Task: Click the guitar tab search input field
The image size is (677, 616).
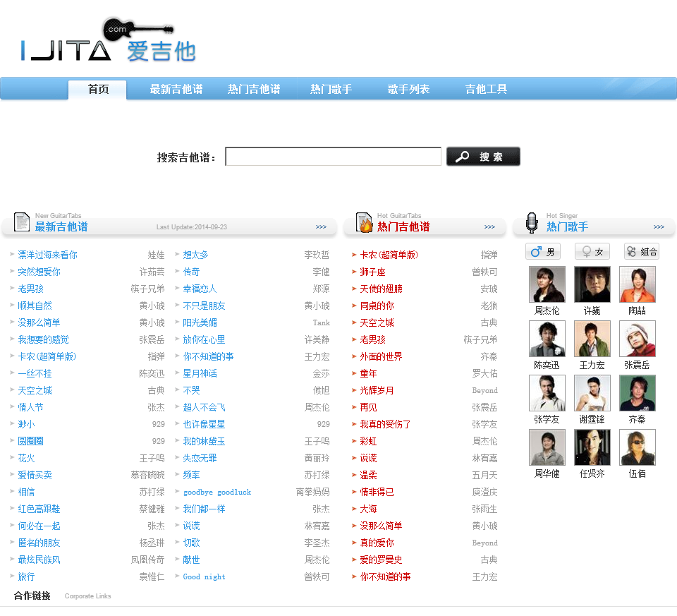Action: pyautogui.click(x=334, y=157)
